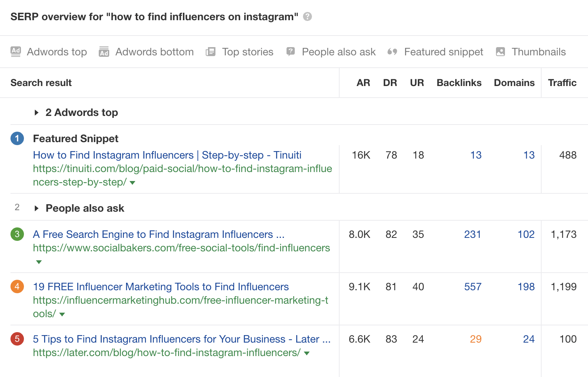
Task: Click the 557 backlinks for influencermarketinghub
Action: click(x=472, y=287)
